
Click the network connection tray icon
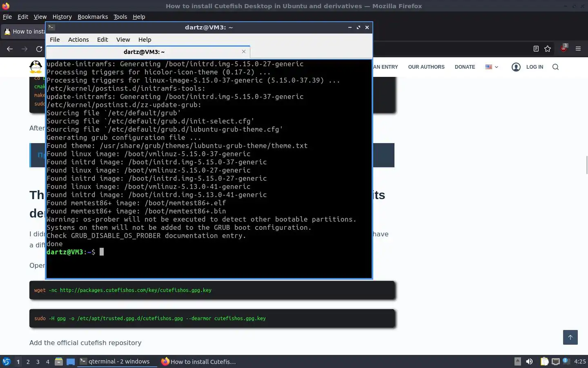[x=555, y=361]
